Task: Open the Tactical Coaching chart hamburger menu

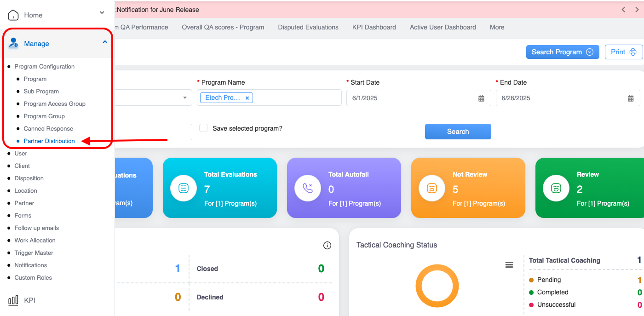Action: [x=509, y=264]
